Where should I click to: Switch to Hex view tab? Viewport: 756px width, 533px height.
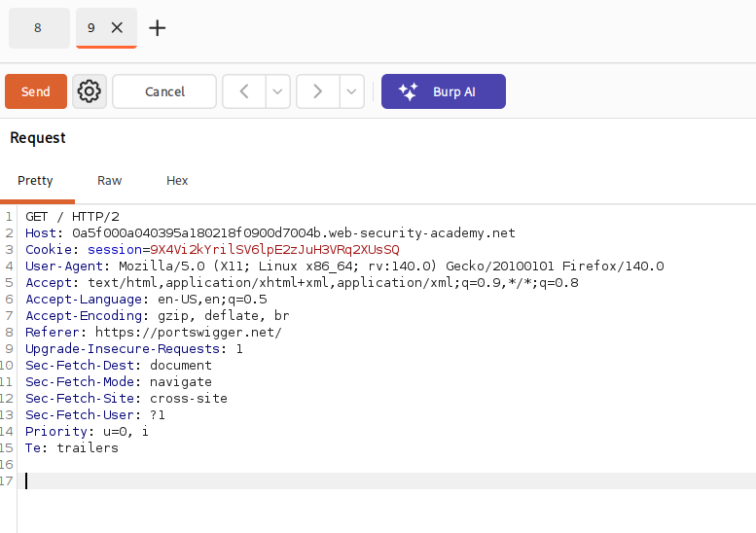click(x=177, y=181)
